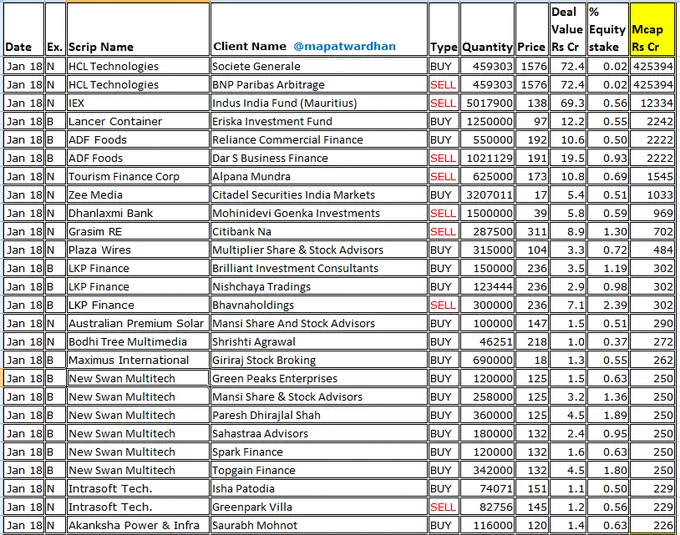The image size is (680, 535).
Task: Click deal value 69.3 cell
Action: tap(568, 103)
